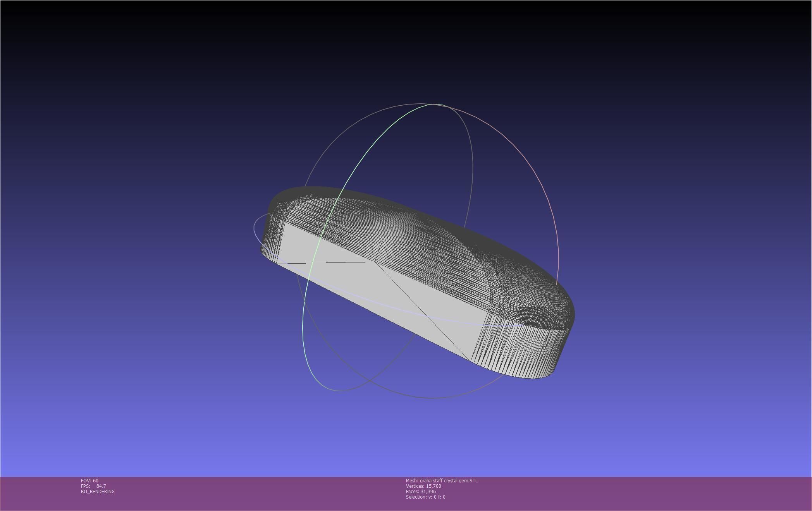Click the 'BO_RENDERING' status text
This screenshot has height=511, width=812.
click(x=98, y=491)
